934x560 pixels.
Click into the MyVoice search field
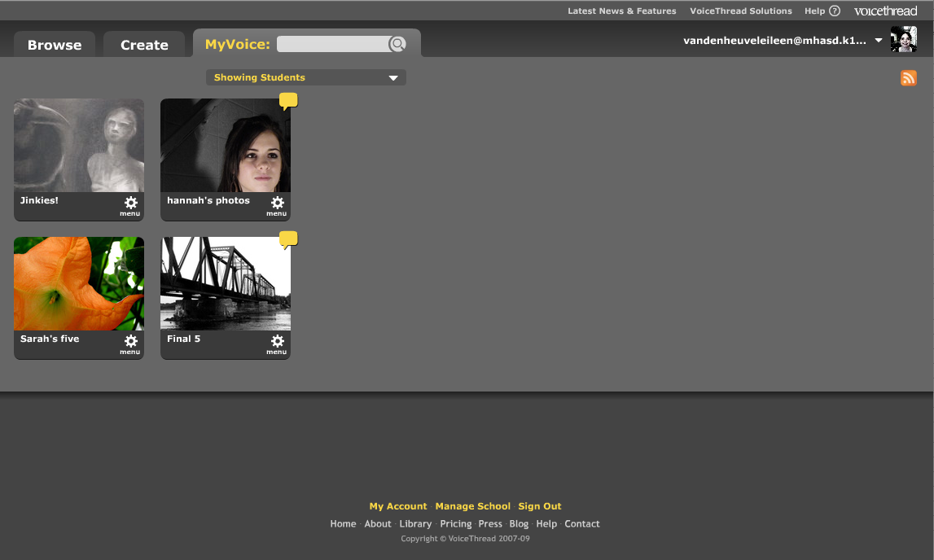pyautogui.click(x=332, y=44)
